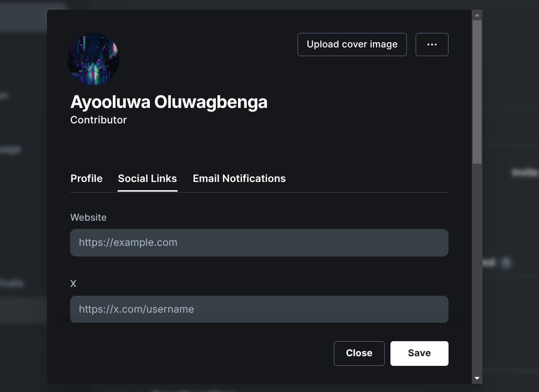The width and height of the screenshot is (539, 392).
Task: Focus the Website URL input field
Action: tap(259, 242)
